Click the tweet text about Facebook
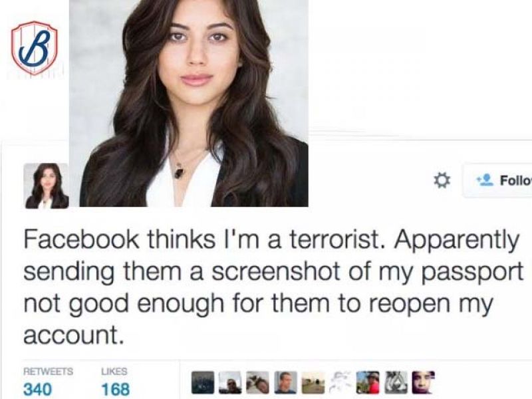 (273, 287)
